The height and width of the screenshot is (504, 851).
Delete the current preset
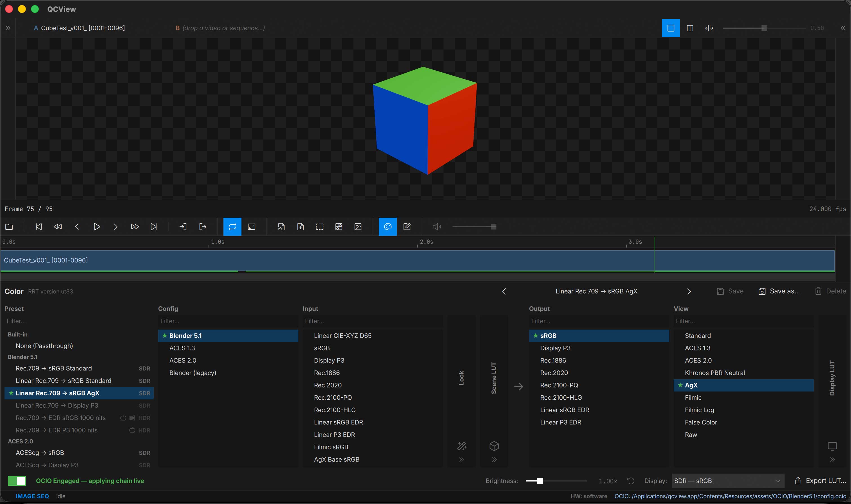tap(830, 291)
